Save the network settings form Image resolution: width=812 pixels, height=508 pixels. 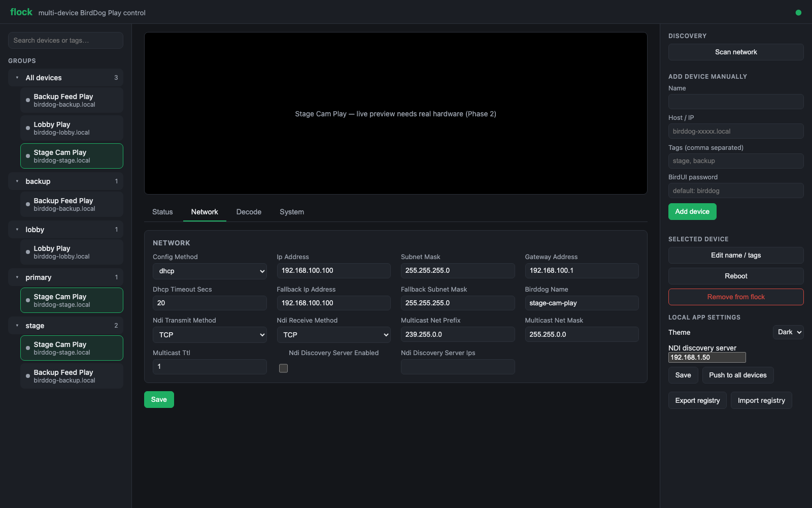click(159, 399)
